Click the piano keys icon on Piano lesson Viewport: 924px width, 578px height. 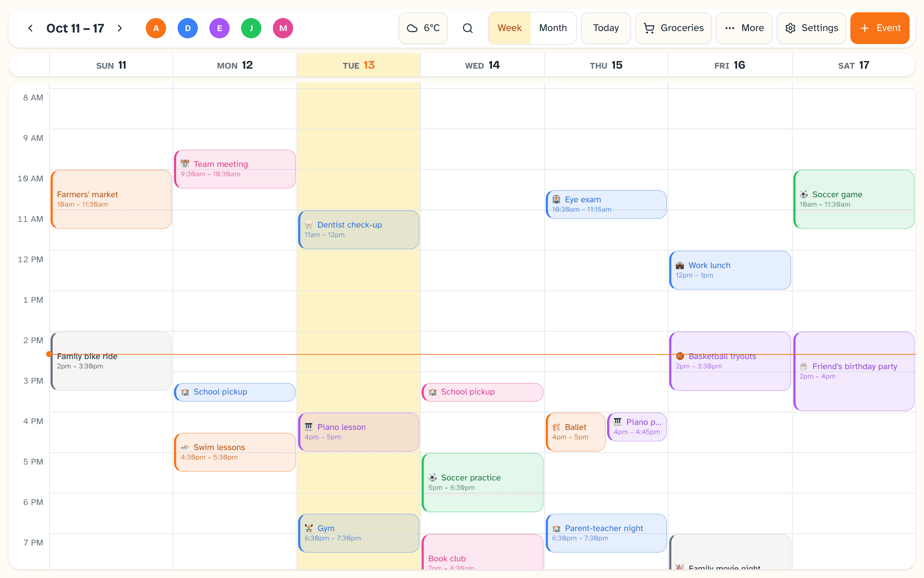click(309, 427)
